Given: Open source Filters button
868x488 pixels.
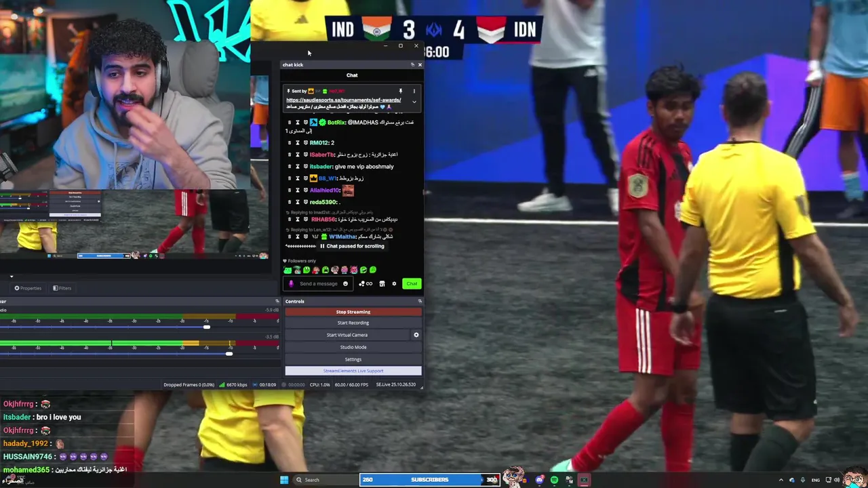Looking at the screenshot, I should [x=62, y=288].
